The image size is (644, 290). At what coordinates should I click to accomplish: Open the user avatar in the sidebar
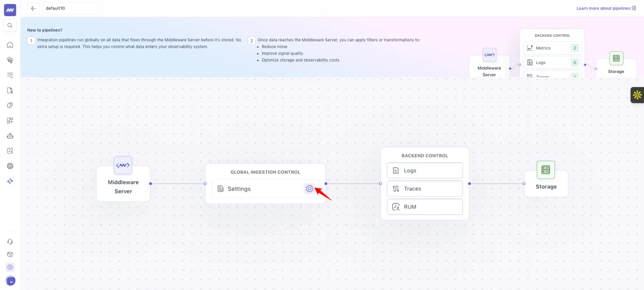10,281
